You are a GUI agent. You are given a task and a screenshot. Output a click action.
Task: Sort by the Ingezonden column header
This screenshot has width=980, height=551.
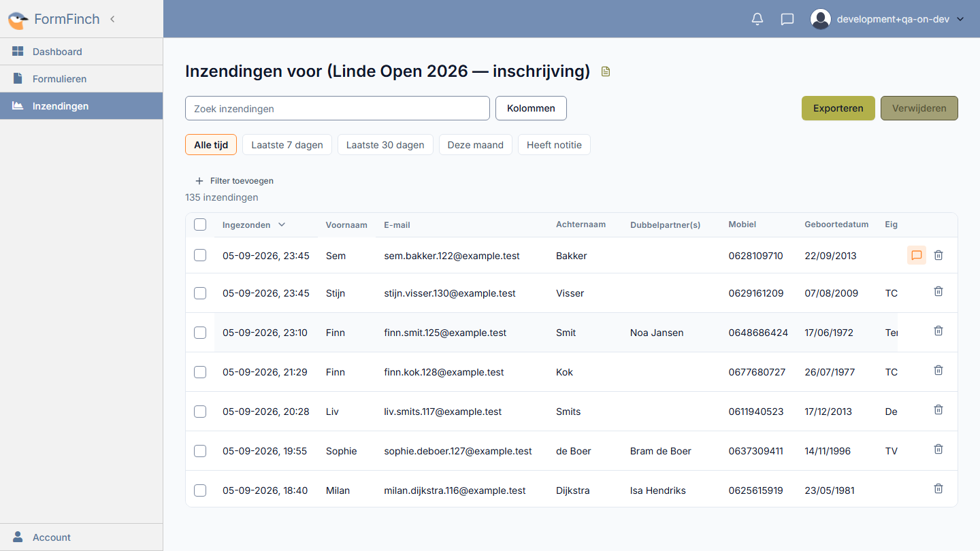click(254, 225)
